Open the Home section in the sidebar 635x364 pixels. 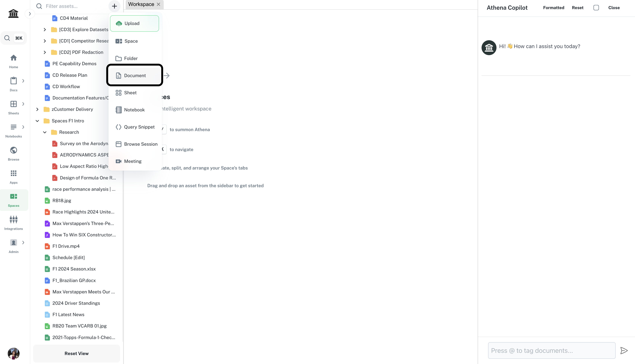coord(13,61)
